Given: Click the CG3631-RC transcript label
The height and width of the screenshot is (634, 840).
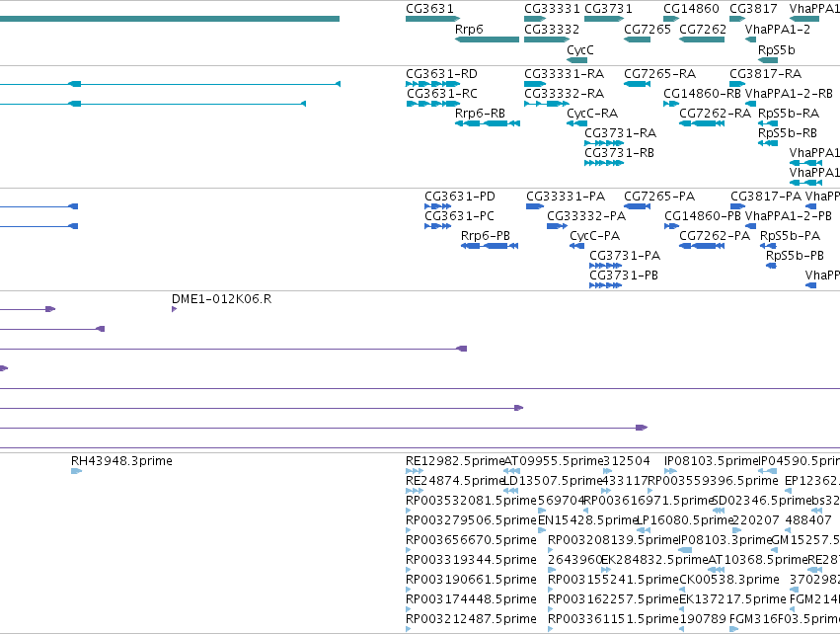Looking at the screenshot, I should pyautogui.click(x=442, y=93).
